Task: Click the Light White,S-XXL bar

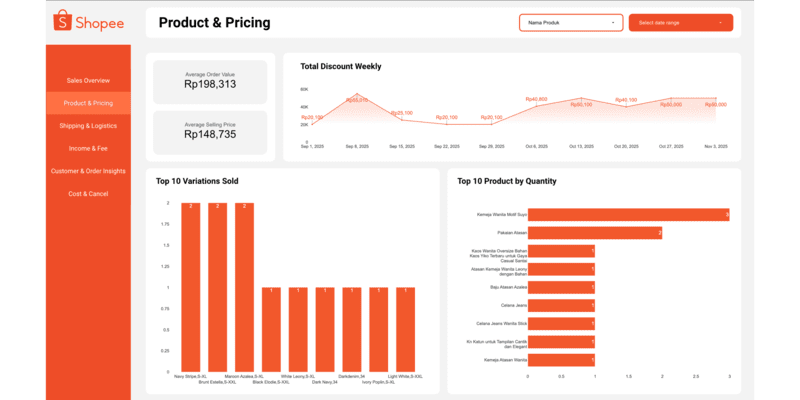Action: [x=405, y=330]
